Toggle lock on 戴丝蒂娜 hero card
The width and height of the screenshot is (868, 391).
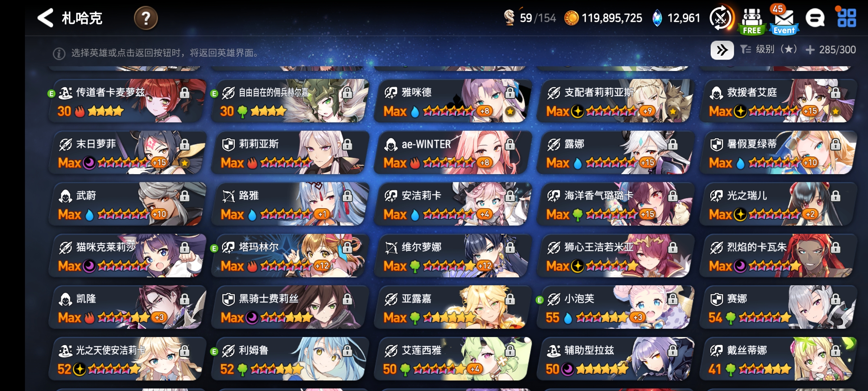coord(835,350)
